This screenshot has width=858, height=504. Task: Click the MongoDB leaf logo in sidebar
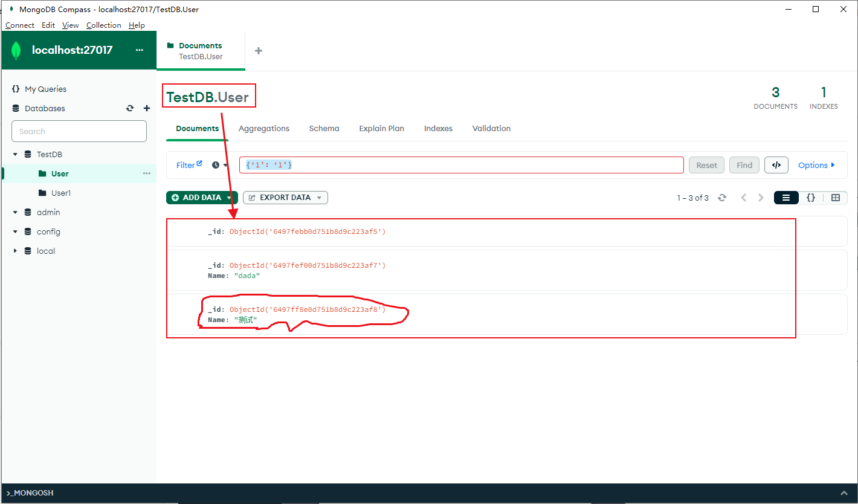pyautogui.click(x=16, y=50)
